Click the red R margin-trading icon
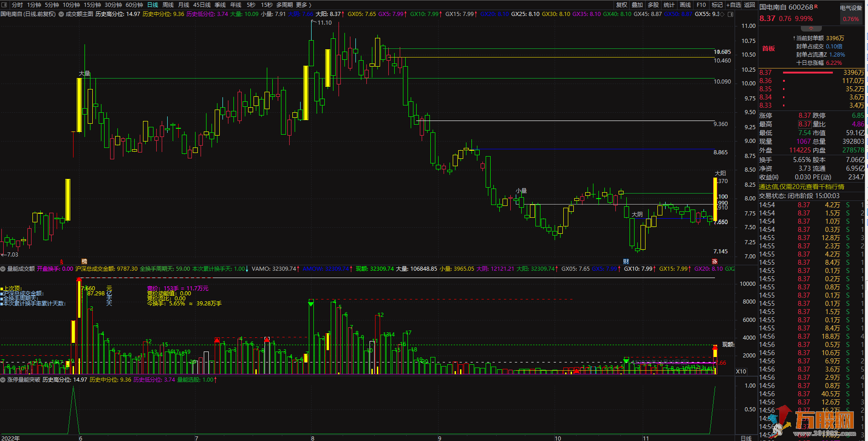The width and height of the screenshot is (868, 441). click(x=816, y=6)
